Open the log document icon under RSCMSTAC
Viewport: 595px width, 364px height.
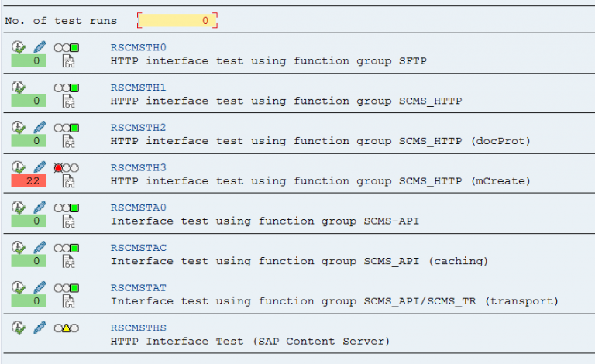(69, 261)
